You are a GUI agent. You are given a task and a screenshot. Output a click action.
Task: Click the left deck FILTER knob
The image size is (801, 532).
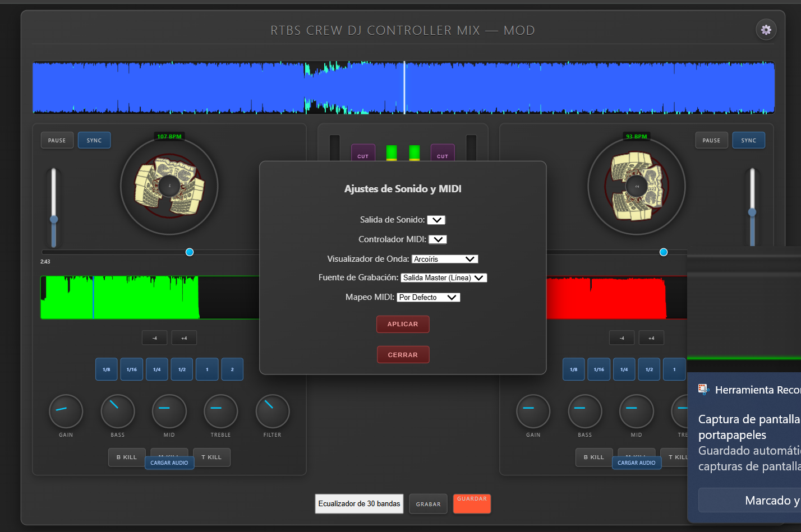click(272, 412)
